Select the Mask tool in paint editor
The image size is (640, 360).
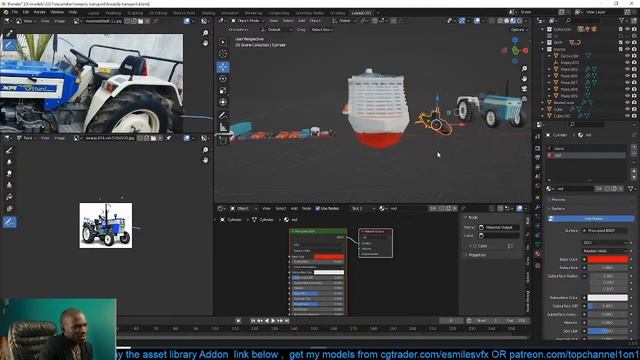pos(9,209)
